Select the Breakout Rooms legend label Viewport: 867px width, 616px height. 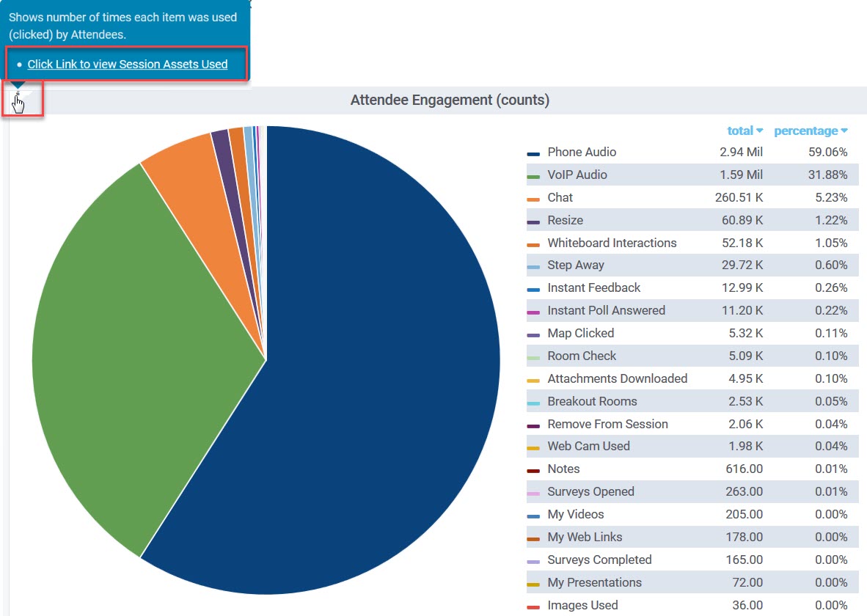pyautogui.click(x=592, y=402)
